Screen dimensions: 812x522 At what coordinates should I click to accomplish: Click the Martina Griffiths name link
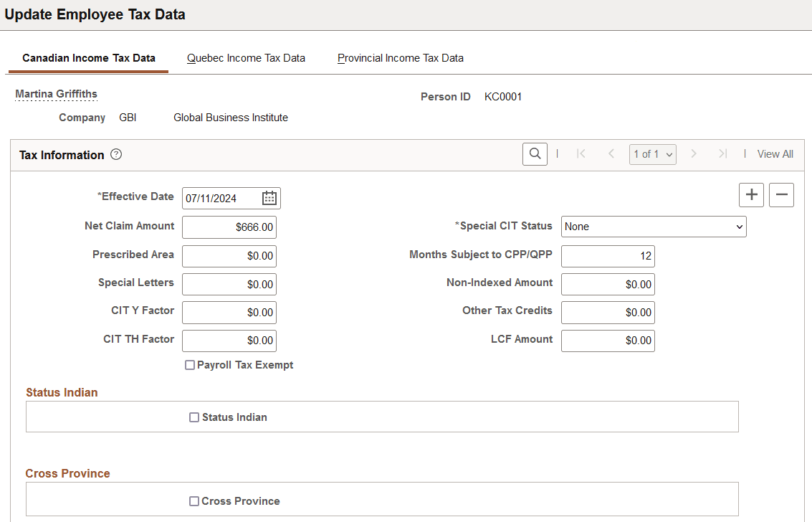(x=56, y=94)
